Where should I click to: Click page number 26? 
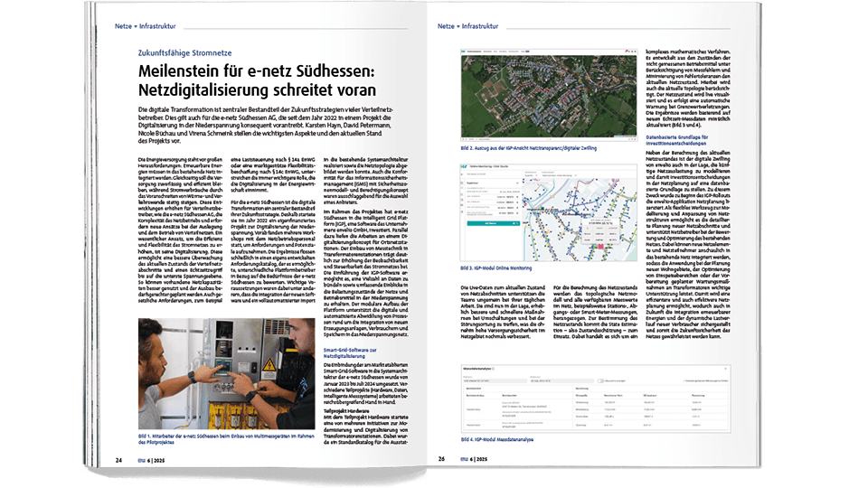(x=441, y=459)
